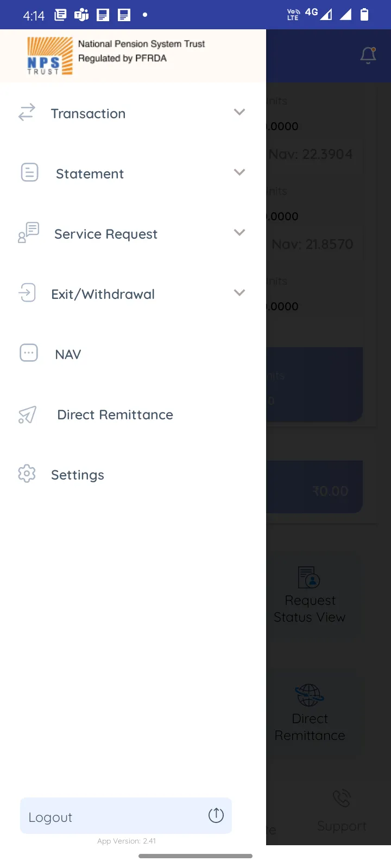The width and height of the screenshot is (391, 868).
Task: Click the NAV chat-bubble icon
Action: coord(29,353)
